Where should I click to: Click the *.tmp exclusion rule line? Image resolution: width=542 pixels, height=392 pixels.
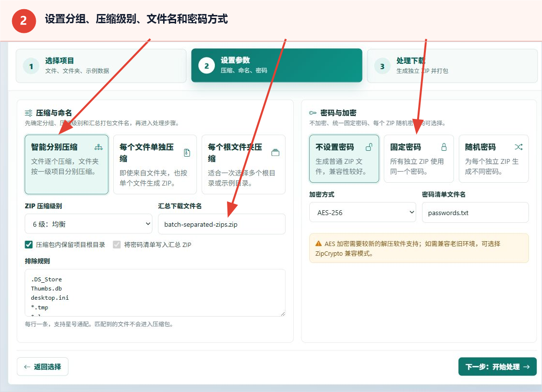[x=39, y=307]
